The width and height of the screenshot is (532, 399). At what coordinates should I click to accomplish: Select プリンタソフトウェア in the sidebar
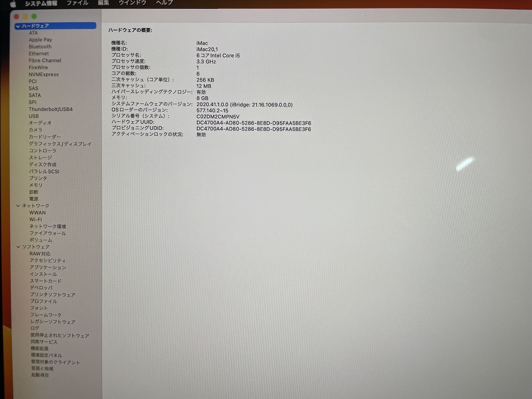coord(53,295)
